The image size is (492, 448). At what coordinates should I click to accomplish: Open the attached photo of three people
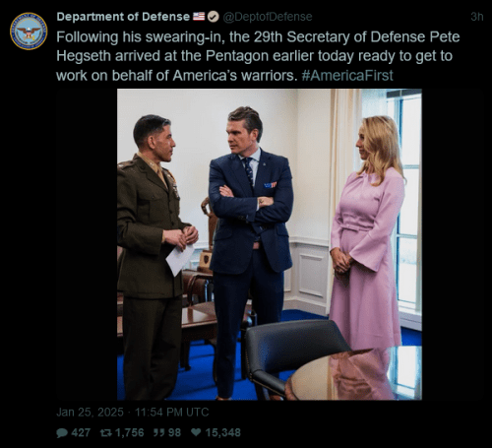click(x=270, y=244)
